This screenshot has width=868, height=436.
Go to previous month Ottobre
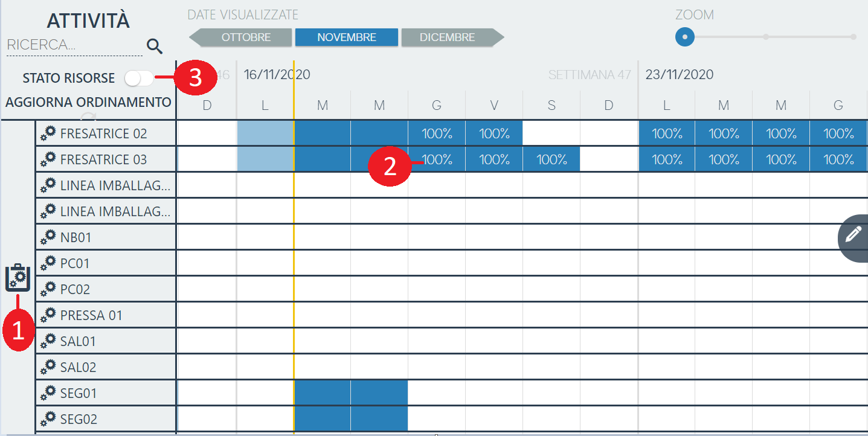tap(242, 37)
